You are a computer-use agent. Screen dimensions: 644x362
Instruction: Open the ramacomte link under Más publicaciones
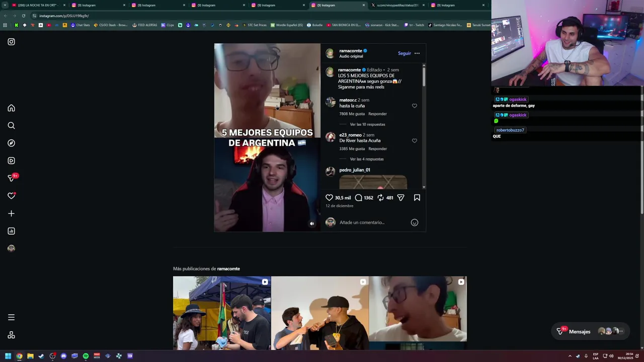[x=228, y=268]
